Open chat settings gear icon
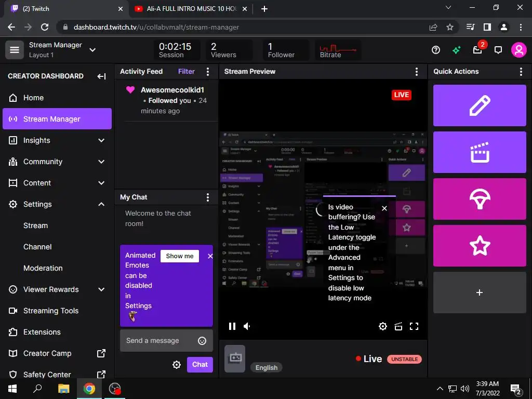The height and width of the screenshot is (399, 532). point(177,365)
